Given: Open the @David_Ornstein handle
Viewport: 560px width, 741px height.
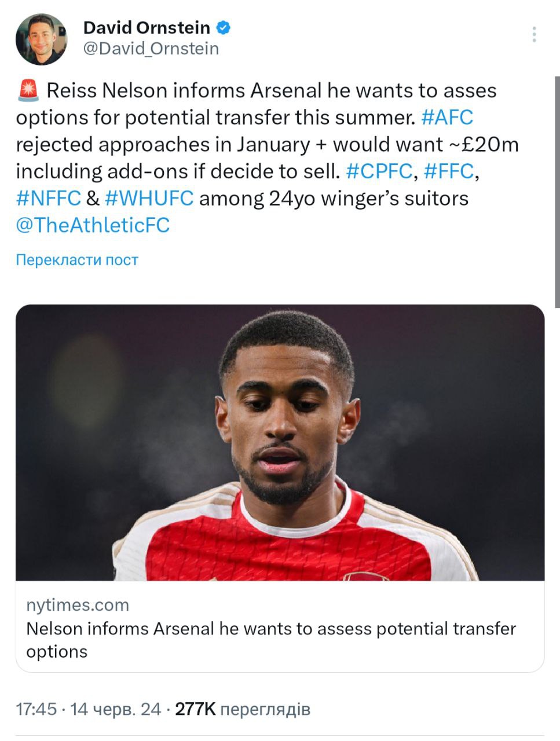Looking at the screenshot, I should [x=151, y=49].
